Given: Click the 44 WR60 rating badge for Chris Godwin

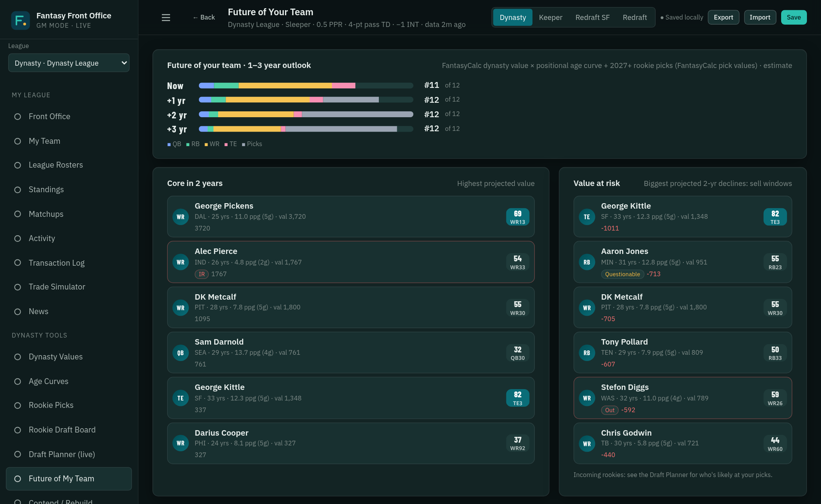Looking at the screenshot, I should pos(775,443).
